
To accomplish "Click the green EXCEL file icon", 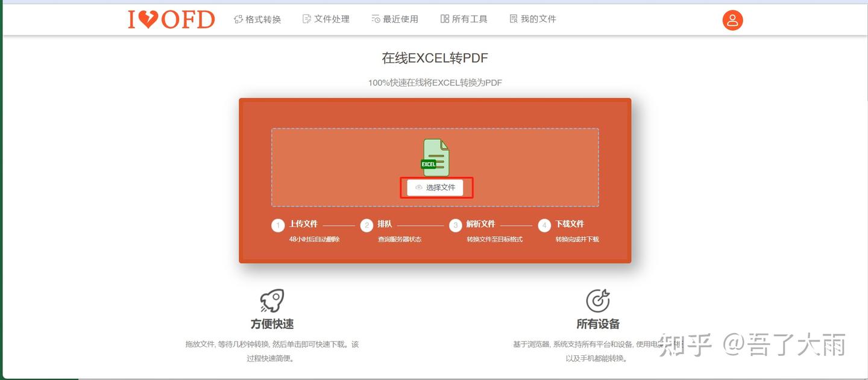I will coord(436,157).
